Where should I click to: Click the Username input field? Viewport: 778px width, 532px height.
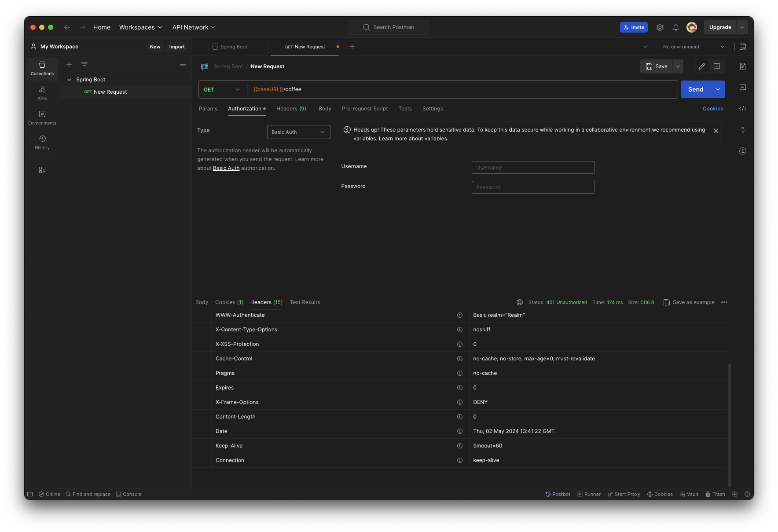tap(533, 168)
